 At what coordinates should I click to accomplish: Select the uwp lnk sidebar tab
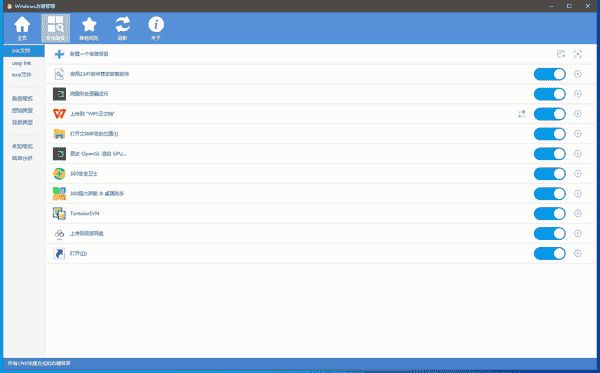pos(21,63)
